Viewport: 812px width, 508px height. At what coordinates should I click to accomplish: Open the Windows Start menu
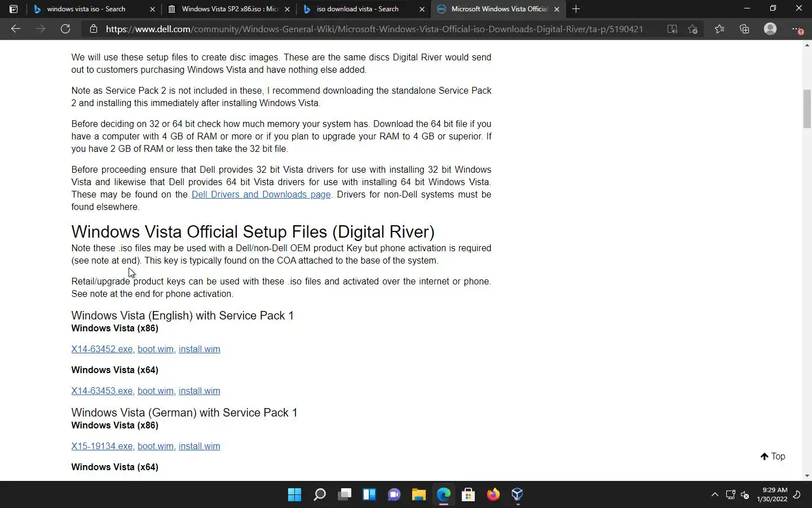(x=294, y=495)
